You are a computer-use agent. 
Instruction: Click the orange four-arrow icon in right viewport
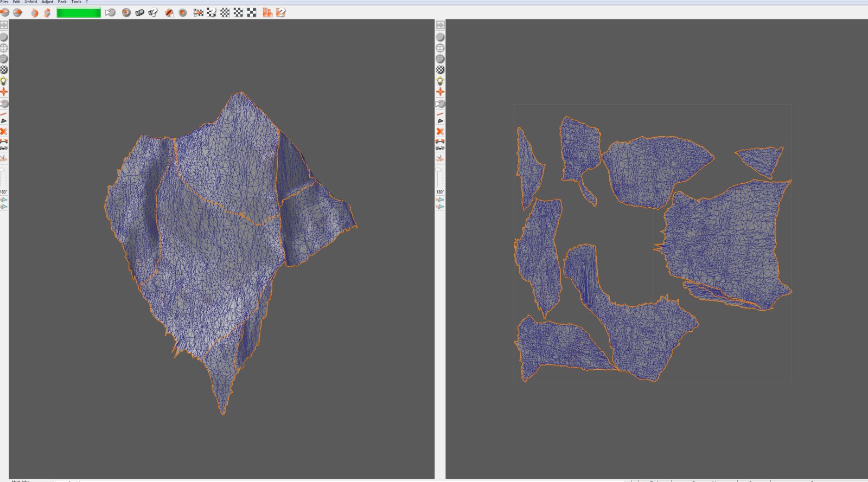pyautogui.click(x=440, y=92)
